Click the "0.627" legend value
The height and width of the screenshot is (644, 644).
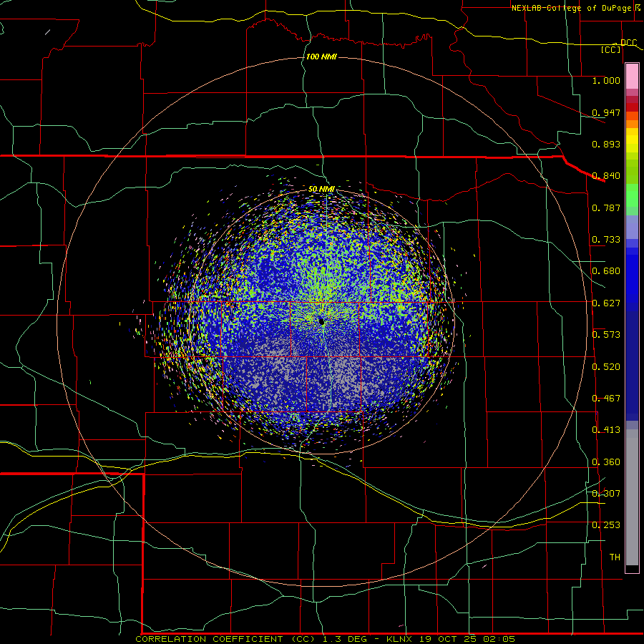pos(606,303)
